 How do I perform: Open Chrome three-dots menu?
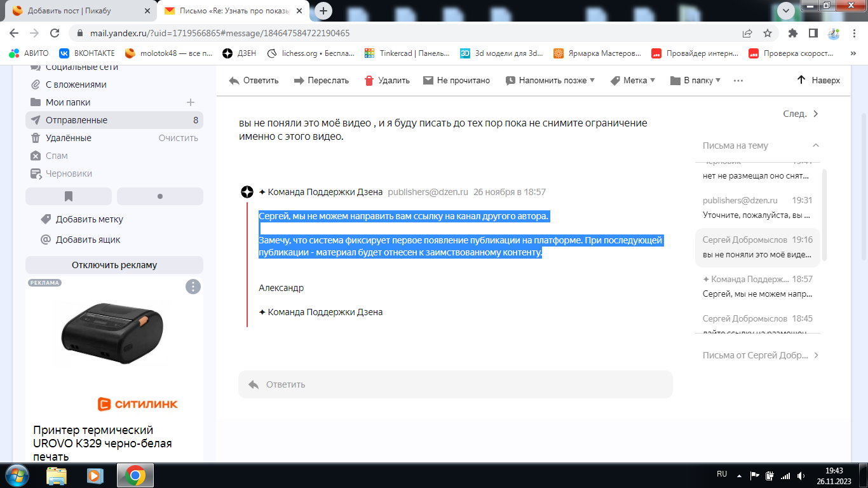(854, 33)
